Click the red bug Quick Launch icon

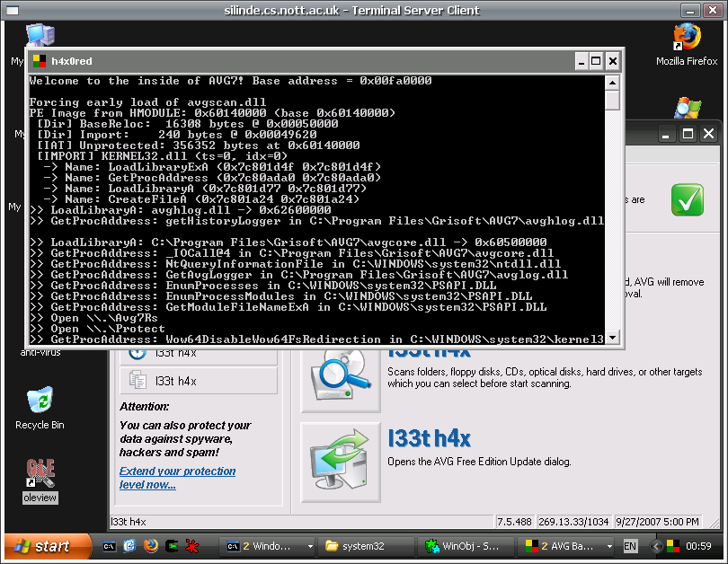point(192,546)
